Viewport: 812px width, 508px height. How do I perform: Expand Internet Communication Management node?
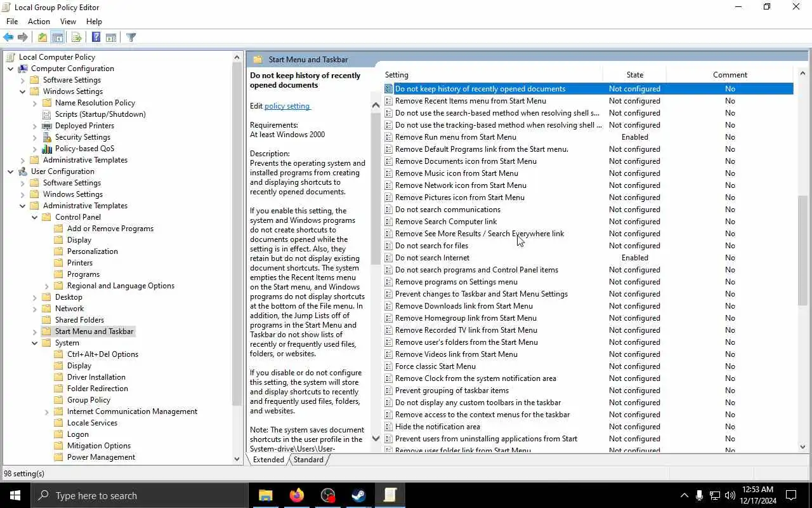47,411
